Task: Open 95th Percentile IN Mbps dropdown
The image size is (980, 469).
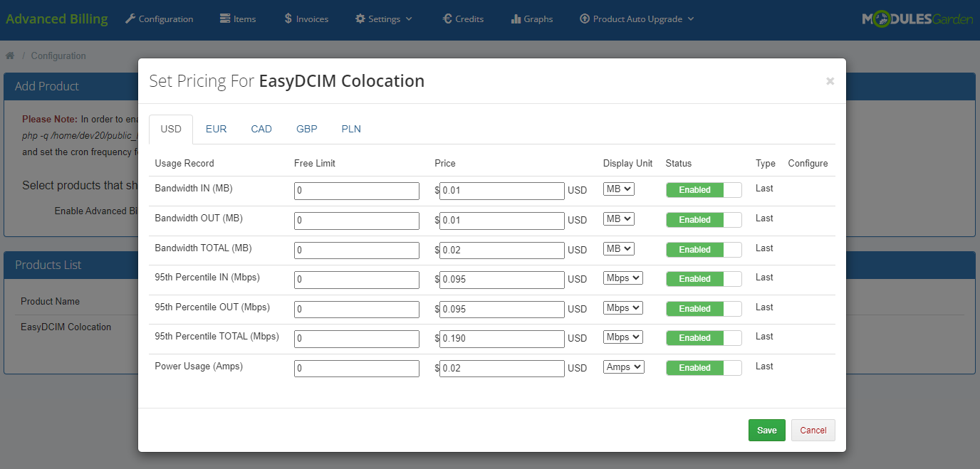Action: coord(623,278)
